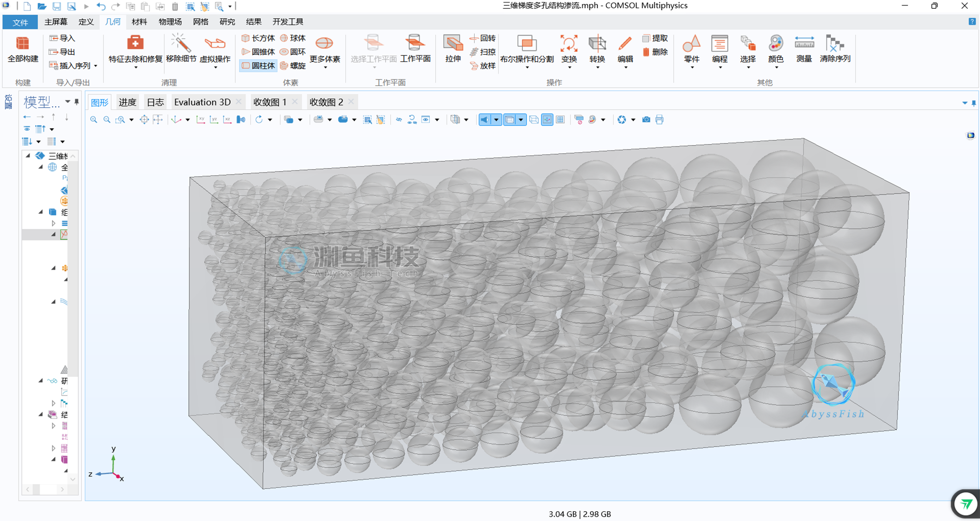Click the memory usage 3.04 GB | 2.98 GB
This screenshot has height=521, width=980.
(x=580, y=514)
